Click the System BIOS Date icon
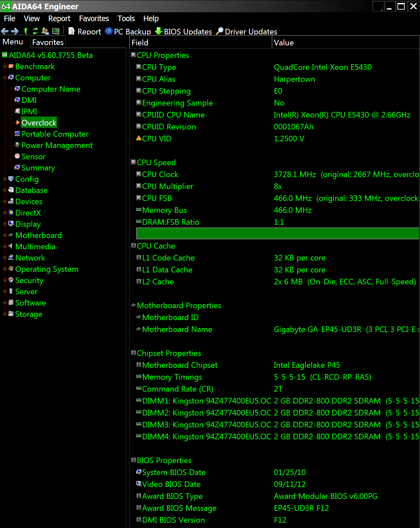The width and height of the screenshot is (420, 528). click(139, 472)
